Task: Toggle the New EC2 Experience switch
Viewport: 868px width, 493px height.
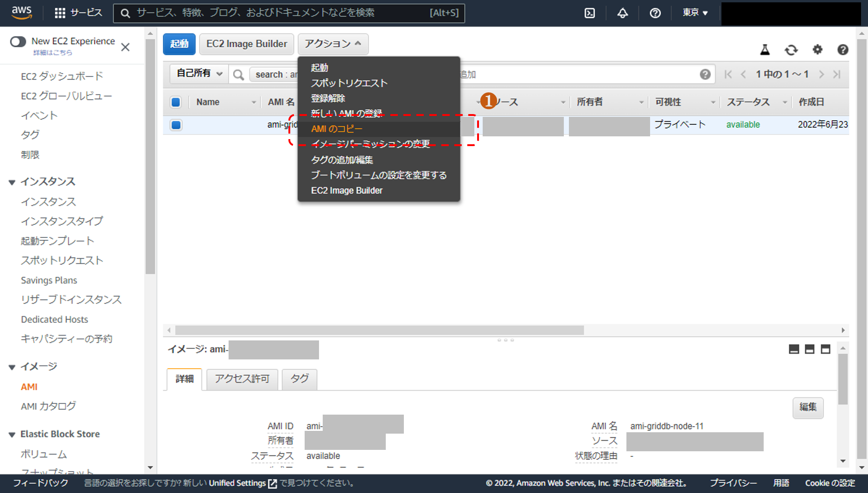Action: click(18, 42)
